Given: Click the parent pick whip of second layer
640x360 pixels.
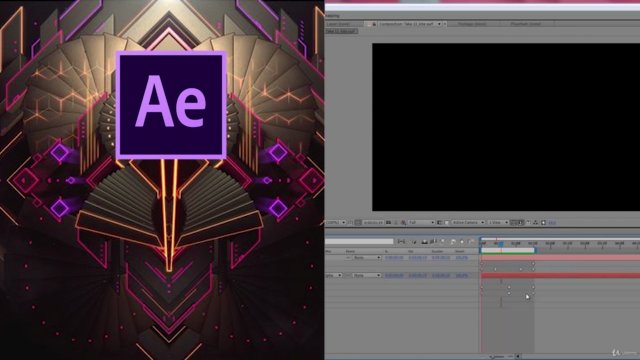Looking at the screenshot, I should pyautogui.click(x=348, y=276).
